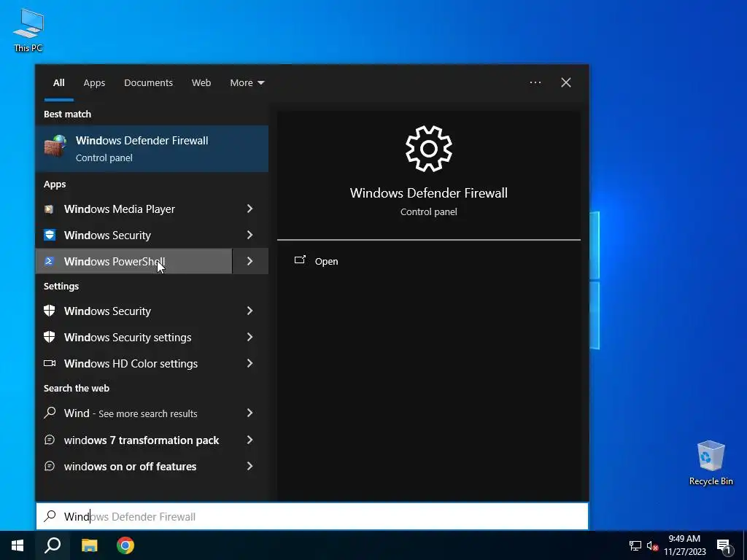Click the taskbar Search magnifier icon
This screenshot has height=560, width=747.
tap(53, 545)
